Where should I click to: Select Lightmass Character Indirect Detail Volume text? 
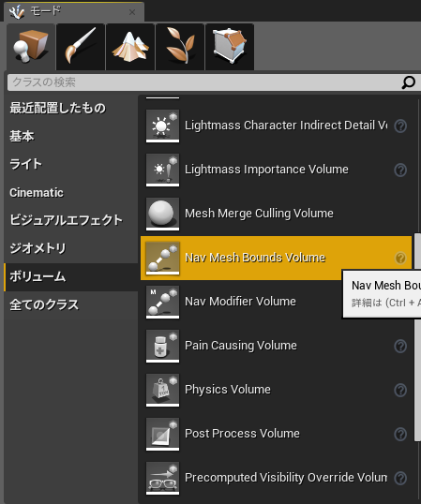click(286, 126)
